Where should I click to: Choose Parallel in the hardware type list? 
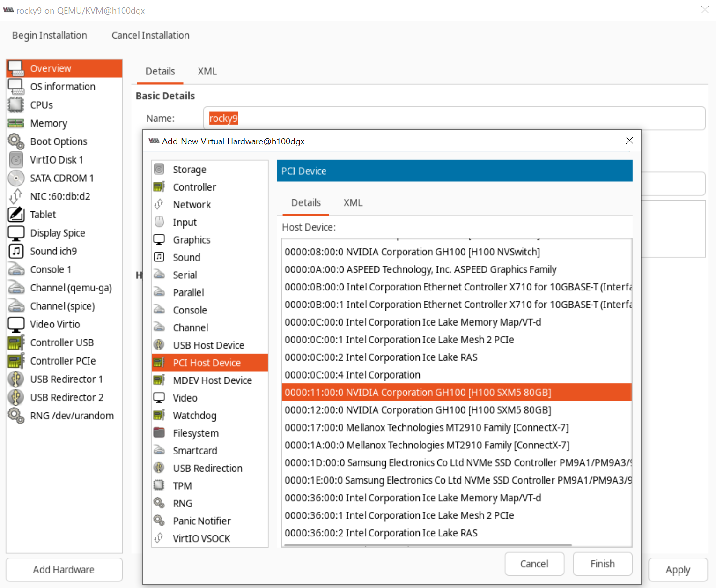click(x=210, y=292)
